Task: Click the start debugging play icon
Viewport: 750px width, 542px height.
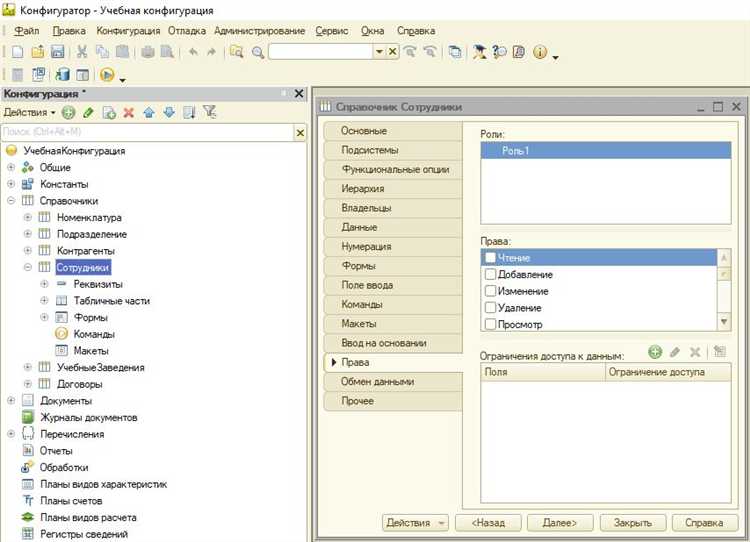Action: [x=106, y=75]
